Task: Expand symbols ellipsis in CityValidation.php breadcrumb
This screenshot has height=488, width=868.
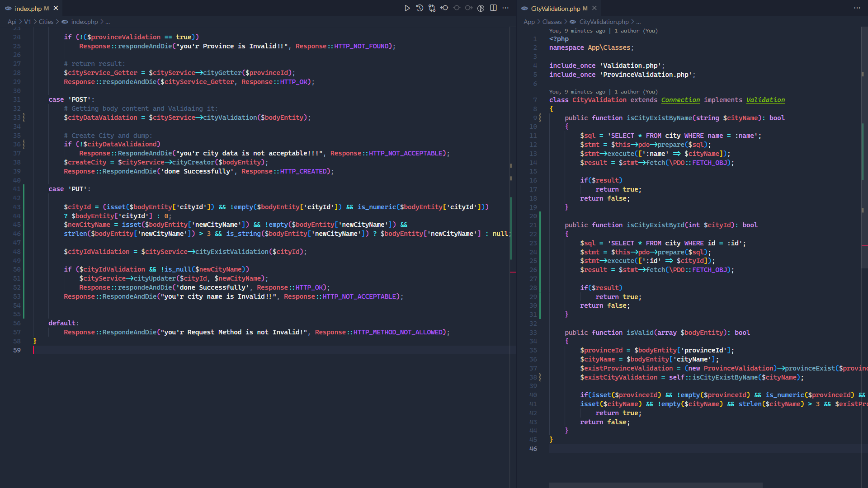Action: (x=638, y=22)
